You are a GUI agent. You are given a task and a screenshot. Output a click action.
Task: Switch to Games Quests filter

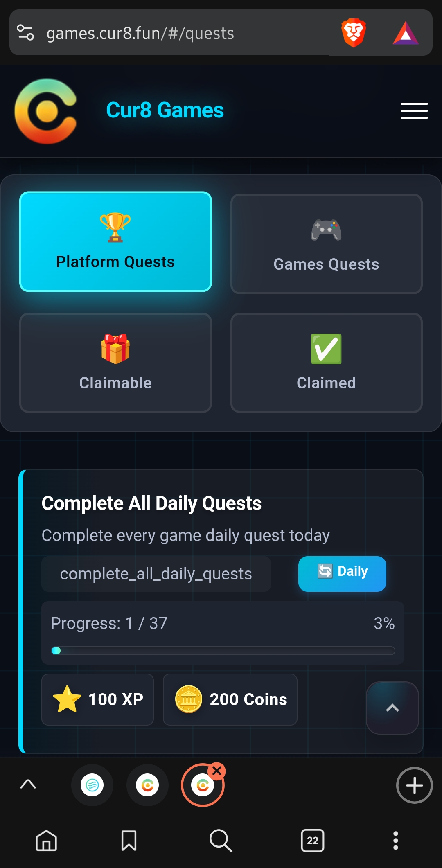coord(326,244)
